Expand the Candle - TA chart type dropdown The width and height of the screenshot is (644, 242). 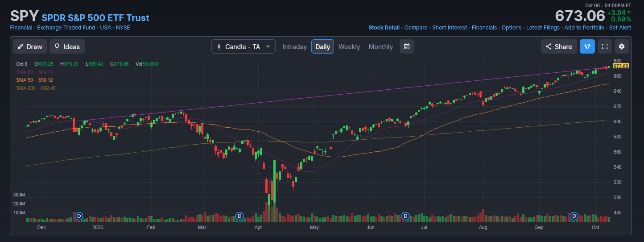tap(244, 46)
